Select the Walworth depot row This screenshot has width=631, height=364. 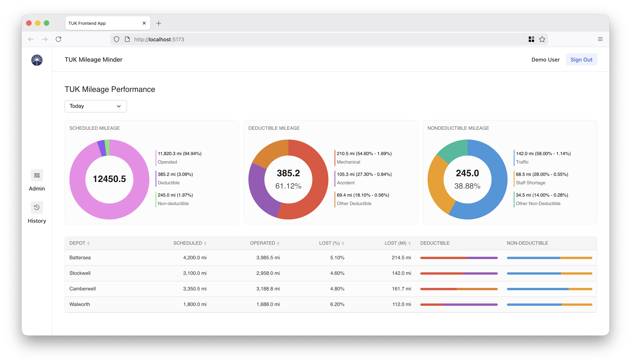[x=80, y=304]
